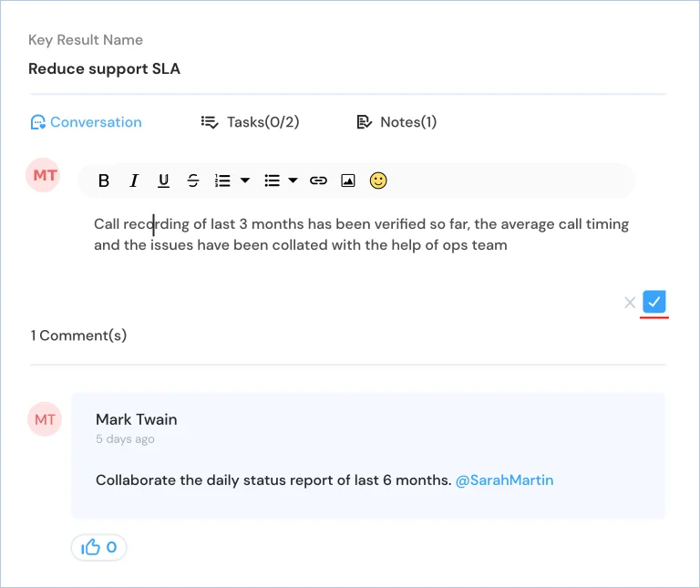Expand bulleted list style dropdown arrow

pyautogui.click(x=293, y=181)
